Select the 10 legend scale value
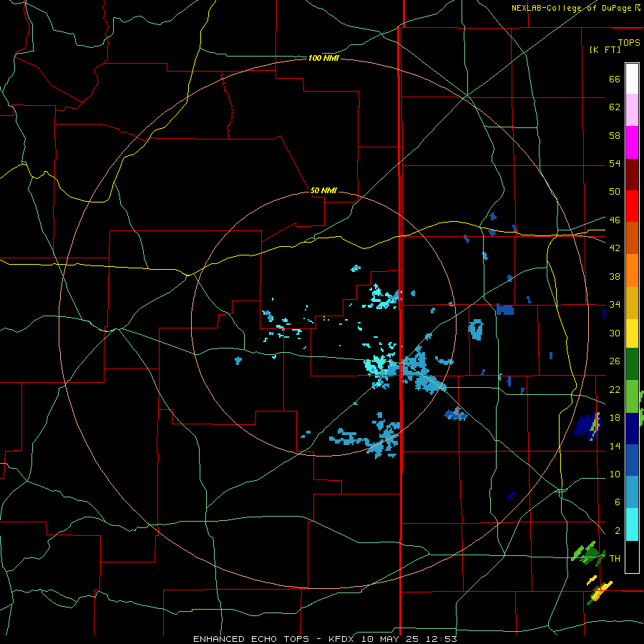This screenshot has width=644, height=644. (615, 474)
